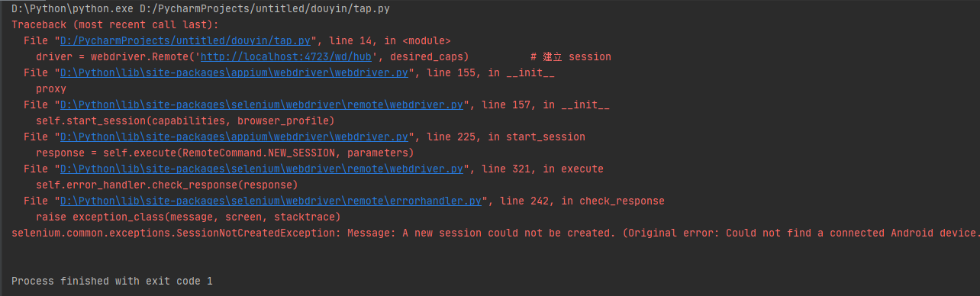980x296 pixels.
Task: Click the 'proxy' output line
Action: [x=51, y=89]
